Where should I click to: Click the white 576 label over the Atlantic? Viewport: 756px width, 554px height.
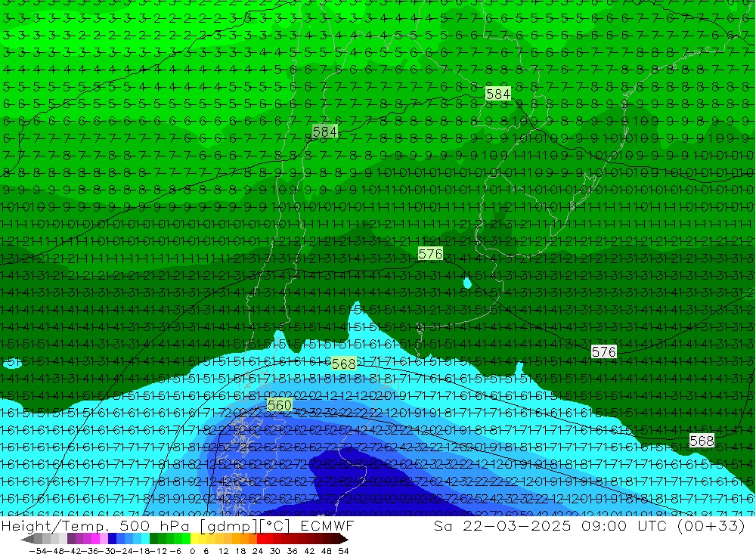[x=603, y=352]
